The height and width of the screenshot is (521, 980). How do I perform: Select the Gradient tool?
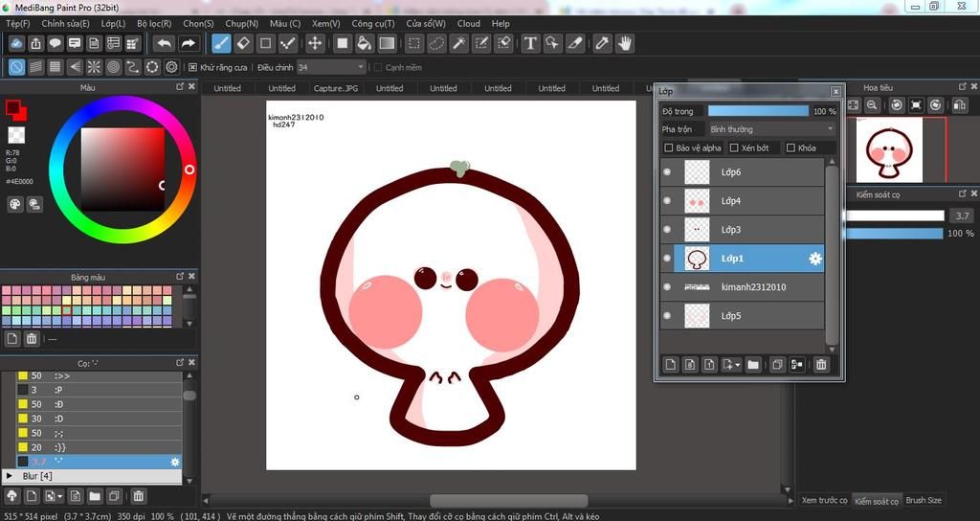(x=387, y=43)
